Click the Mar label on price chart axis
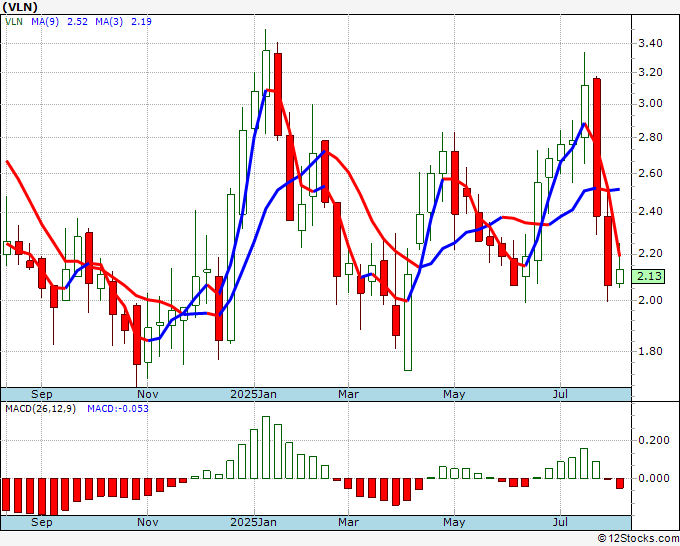Viewport: 680px width, 546px height. 348,394
